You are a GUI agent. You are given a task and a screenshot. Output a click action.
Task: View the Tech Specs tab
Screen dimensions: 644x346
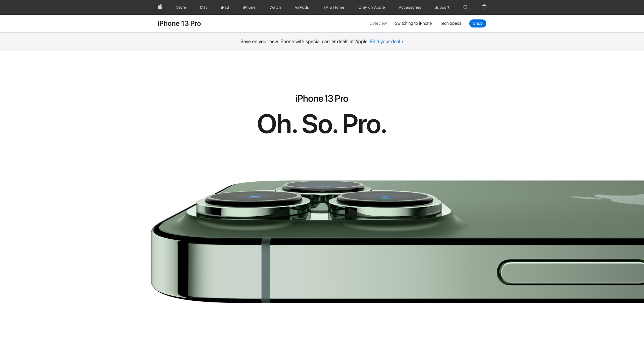pyautogui.click(x=450, y=23)
